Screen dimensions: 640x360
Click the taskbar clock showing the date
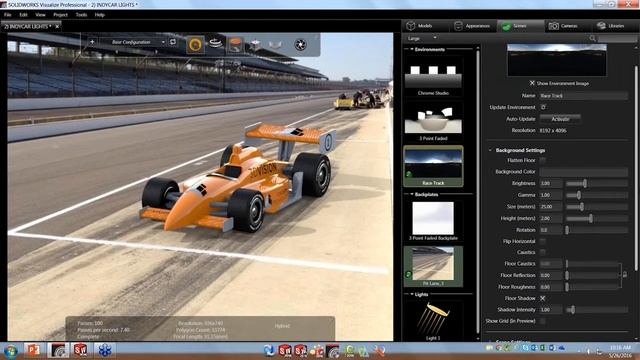pos(620,351)
